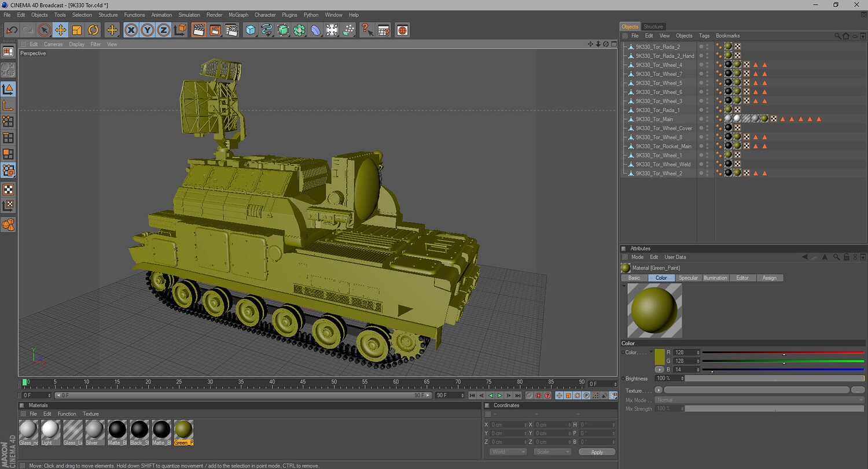
Task: Open the globe online-content icon
Action: point(403,30)
